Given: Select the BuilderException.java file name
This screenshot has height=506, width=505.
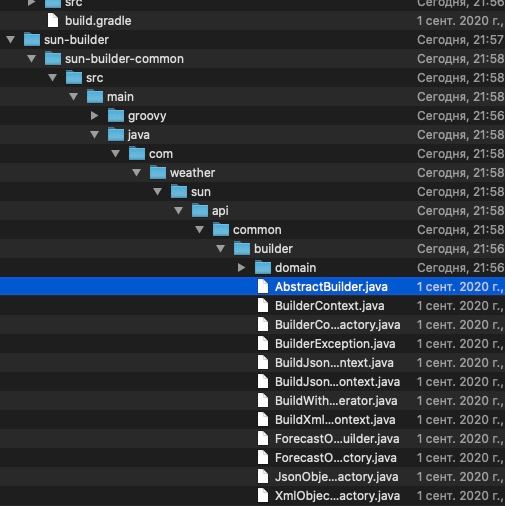Looking at the screenshot, I should point(335,344).
